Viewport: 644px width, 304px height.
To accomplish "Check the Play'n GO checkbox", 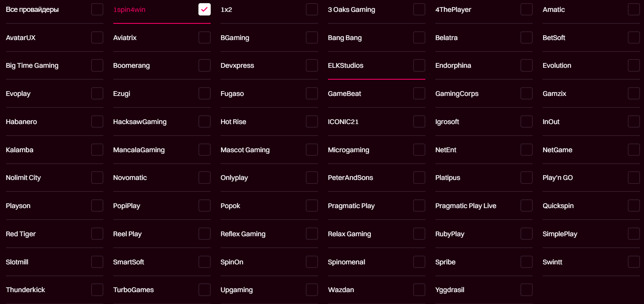I will [x=634, y=178].
